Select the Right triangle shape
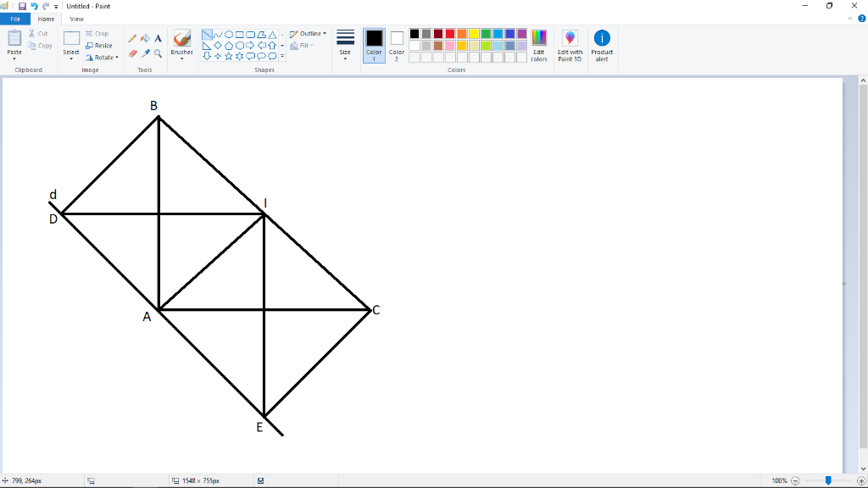The width and height of the screenshot is (868, 488). pos(207,46)
